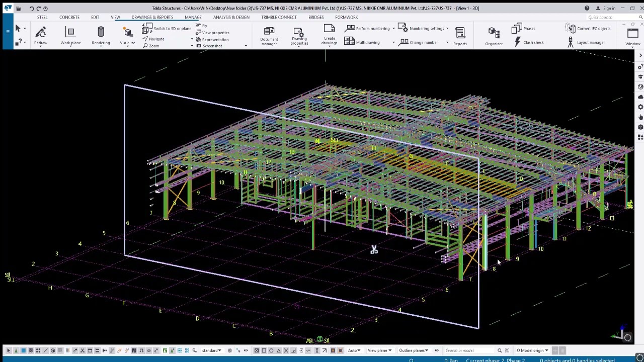Toggle the Select connections switch

[16, 350]
